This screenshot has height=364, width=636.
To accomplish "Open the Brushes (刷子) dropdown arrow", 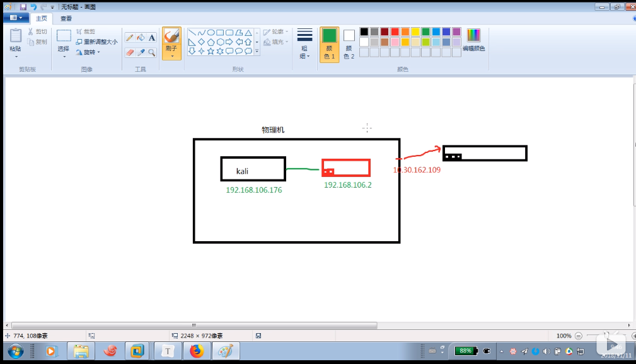I will click(171, 56).
